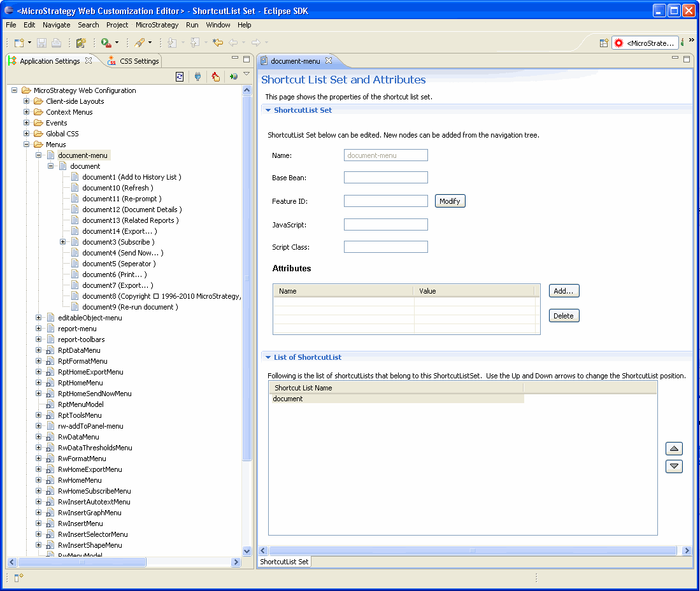The image size is (700, 591).
Task: Click the fast view bar icon in status bar
Action: (x=18, y=578)
